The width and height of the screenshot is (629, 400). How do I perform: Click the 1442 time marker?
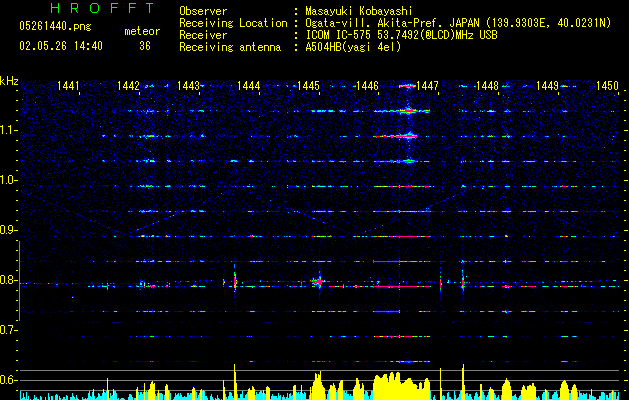[x=128, y=86]
